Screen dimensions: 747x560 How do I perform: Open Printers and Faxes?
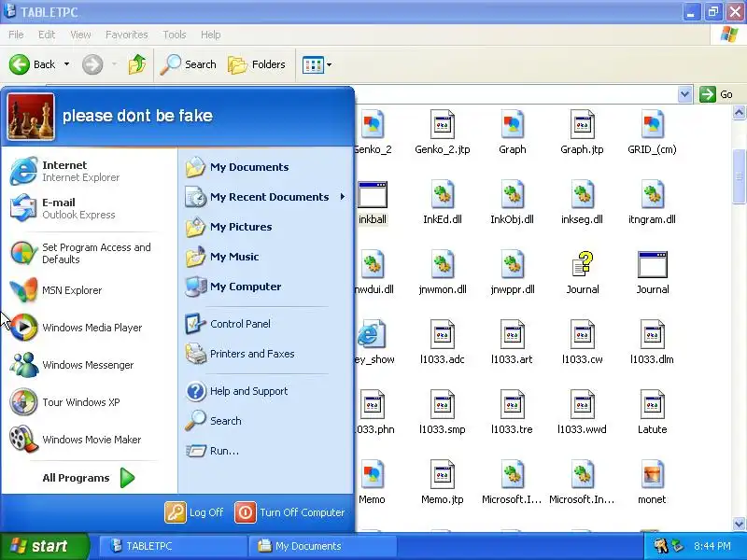pos(240,354)
